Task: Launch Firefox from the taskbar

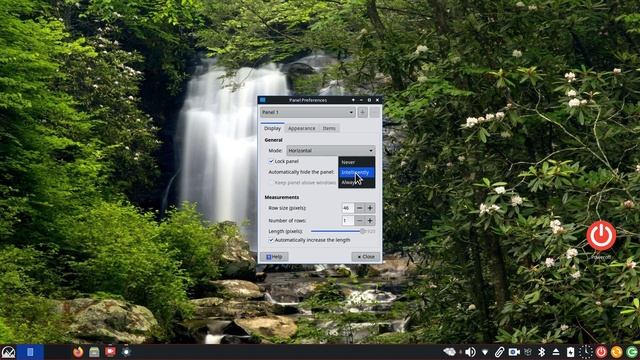Action: coord(78,351)
